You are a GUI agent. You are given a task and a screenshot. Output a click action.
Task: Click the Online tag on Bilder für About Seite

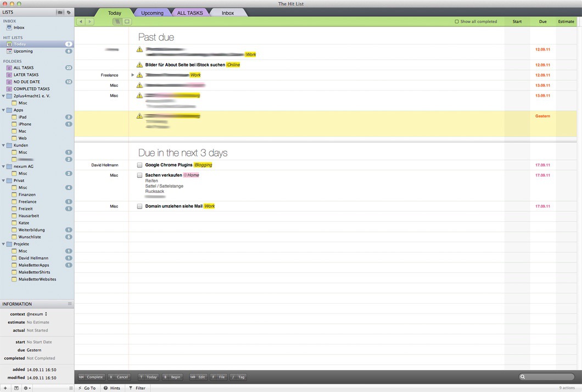pyautogui.click(x=233, y=65)
